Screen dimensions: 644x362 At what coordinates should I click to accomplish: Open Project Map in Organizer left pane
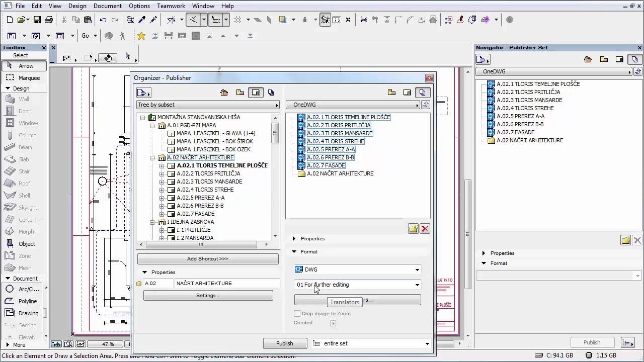[224, 93]
